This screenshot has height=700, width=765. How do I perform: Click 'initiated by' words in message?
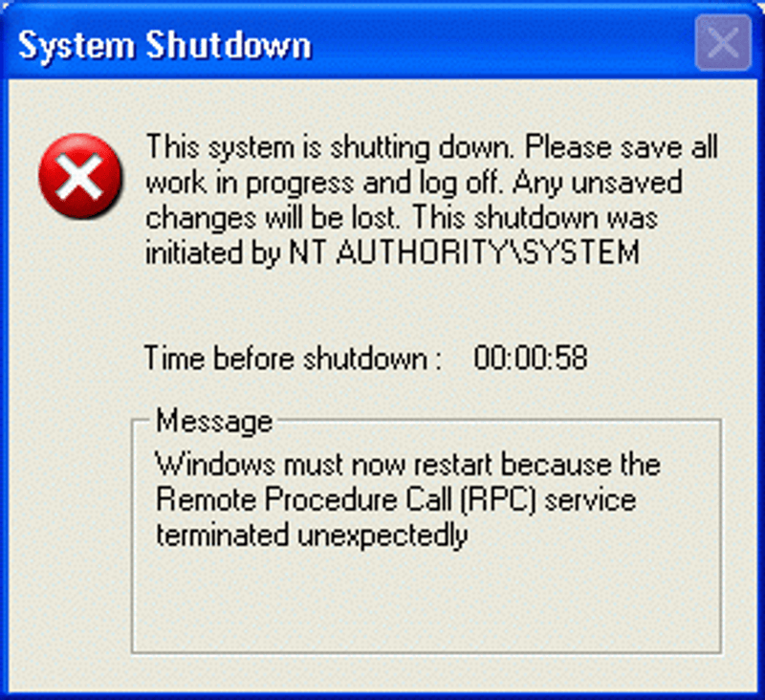(213, 252)
